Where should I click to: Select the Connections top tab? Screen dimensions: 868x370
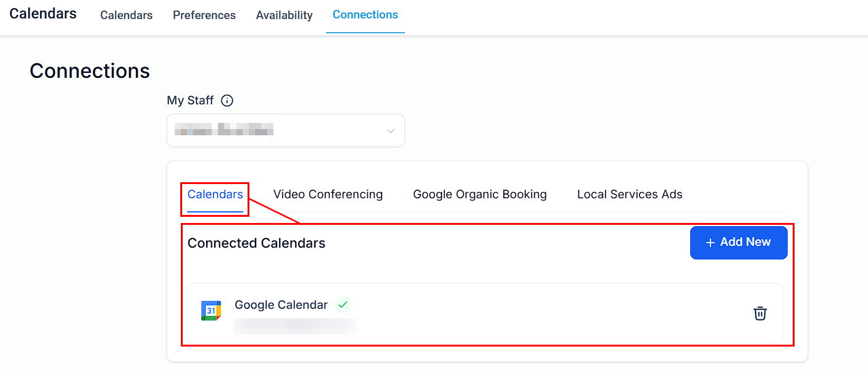pyautogui.click(x=365, y=15)
